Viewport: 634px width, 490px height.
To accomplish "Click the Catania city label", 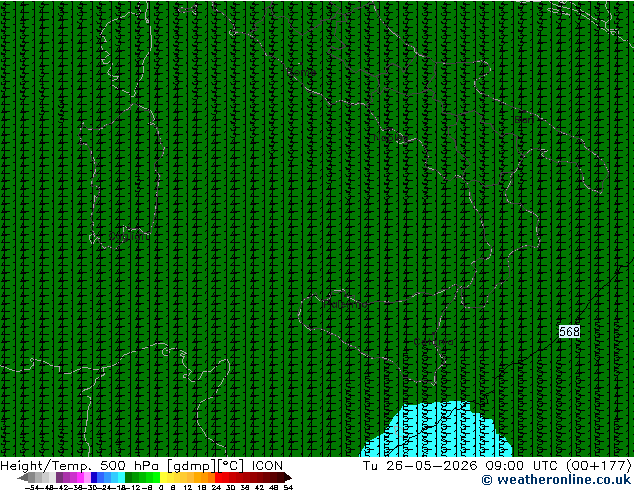I will click(433, 342).
